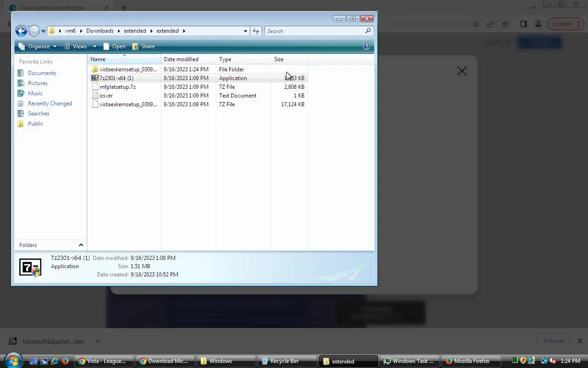This screenshot has height=368, width=588.
Task: Open the address bar history dropdown
Action: 245,31
